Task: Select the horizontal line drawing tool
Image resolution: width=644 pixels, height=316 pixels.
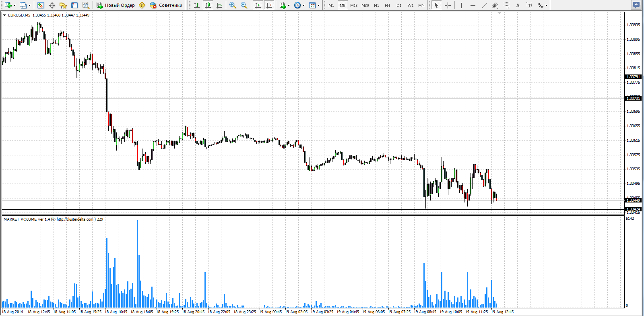Action: 473,5
